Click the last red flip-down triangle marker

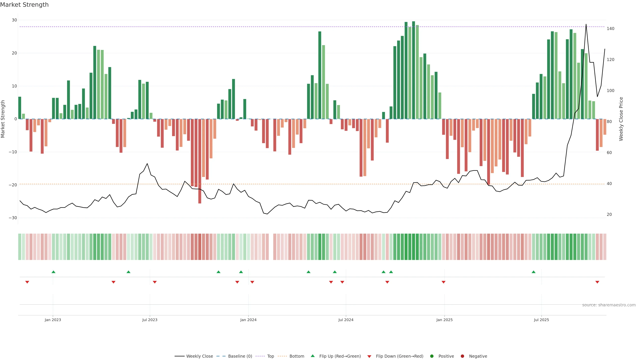[x=597, y=282]
